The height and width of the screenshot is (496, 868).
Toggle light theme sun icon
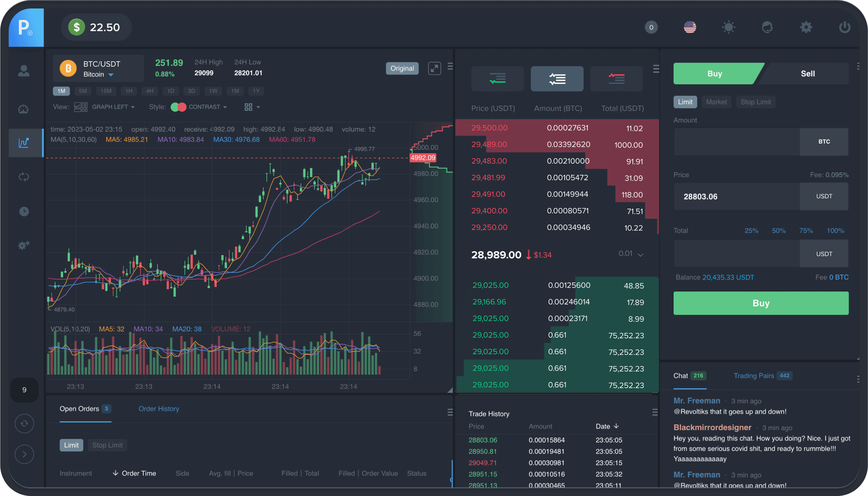tap(728, 27)
